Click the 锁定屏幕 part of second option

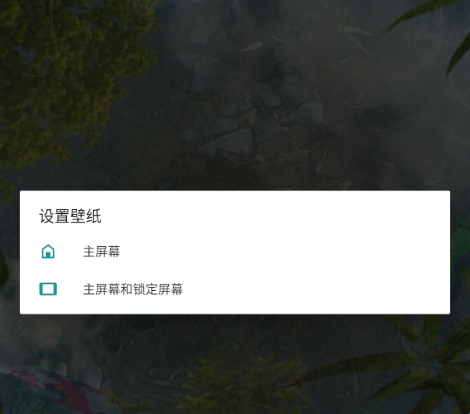(158, 289)
